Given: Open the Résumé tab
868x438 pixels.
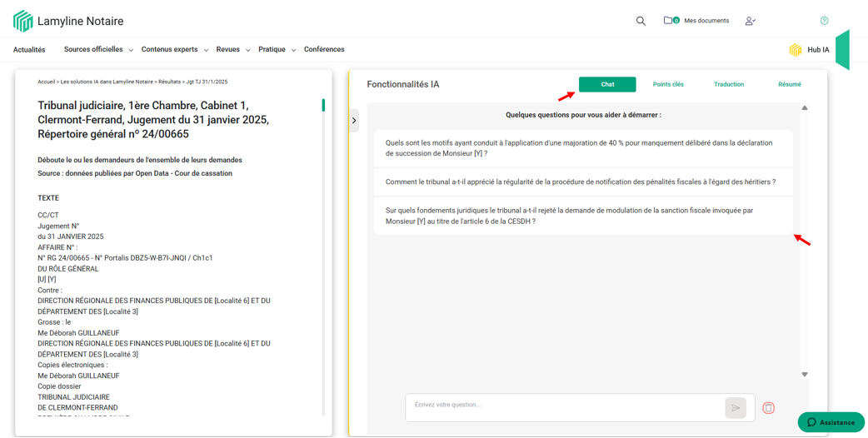Looking at the screenshot, I should click(x=789, y=84).
